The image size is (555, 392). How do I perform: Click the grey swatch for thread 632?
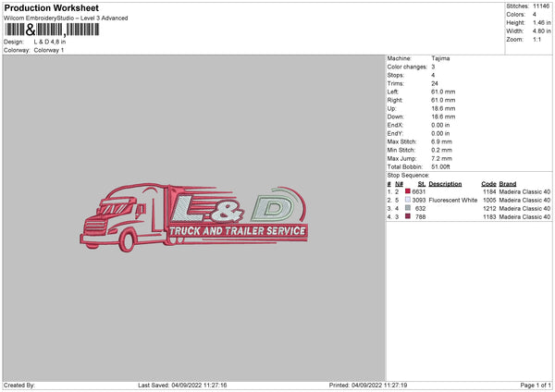(x=408, y=208)
